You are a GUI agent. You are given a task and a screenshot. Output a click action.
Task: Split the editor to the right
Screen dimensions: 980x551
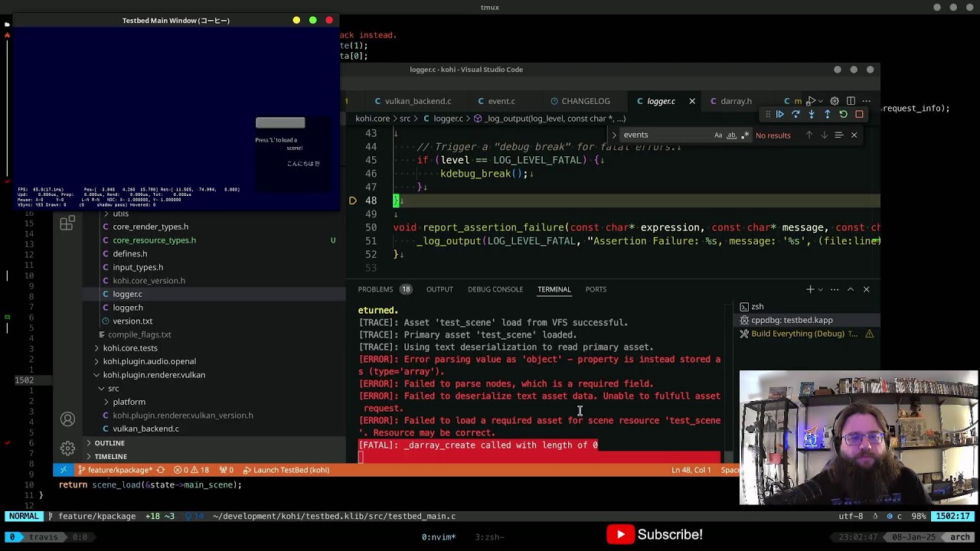pos(851,101)
